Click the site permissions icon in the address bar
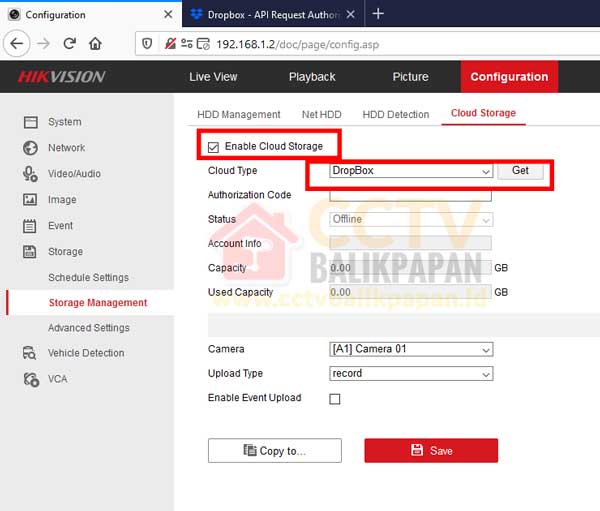Screen dimensions: 600x511 pyautogui.click(x=187, y=44)
